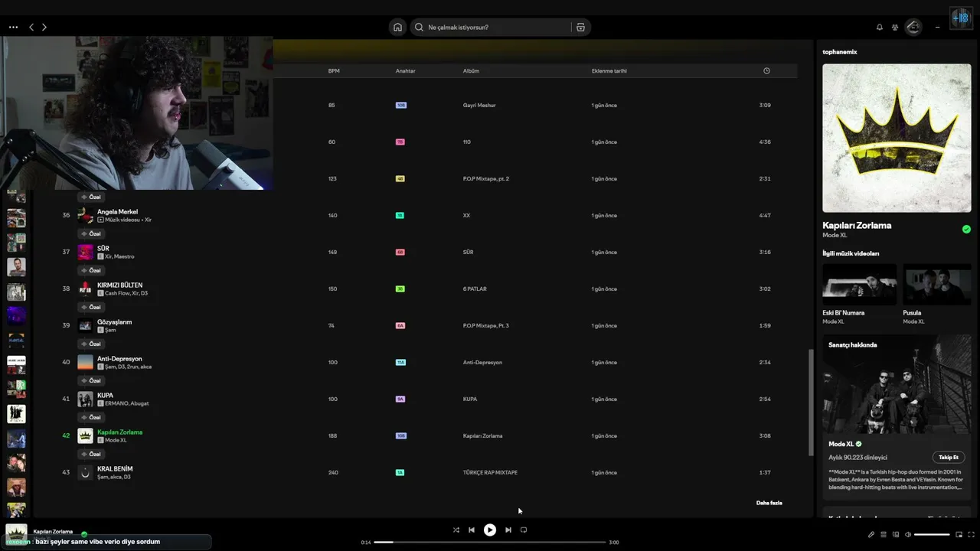The width and height of the screenshot is (980, 551).
Task: Sort the playlist by Albüm column
Action: 471,71
